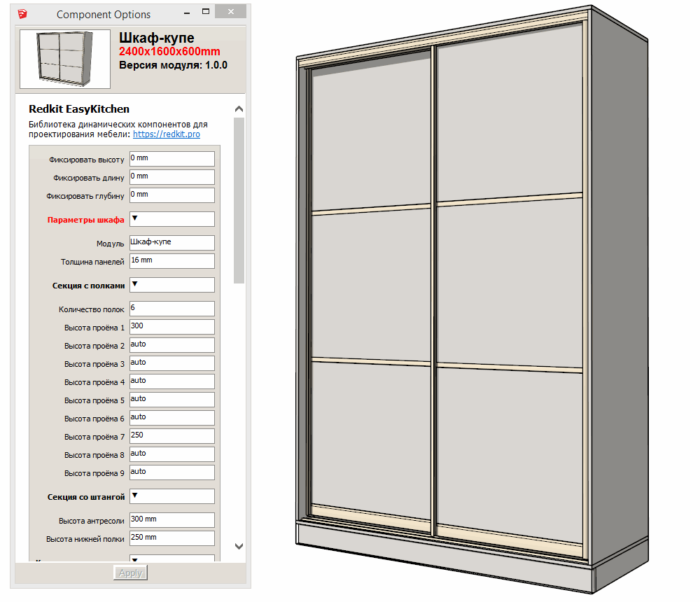Focus the Толщина панелей field

pos(171,261)
